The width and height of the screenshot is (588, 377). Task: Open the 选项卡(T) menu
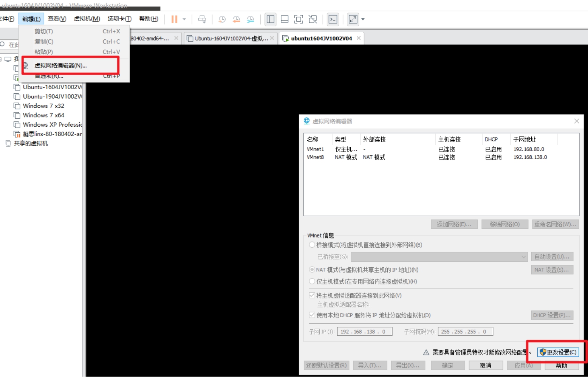[119, 19]
